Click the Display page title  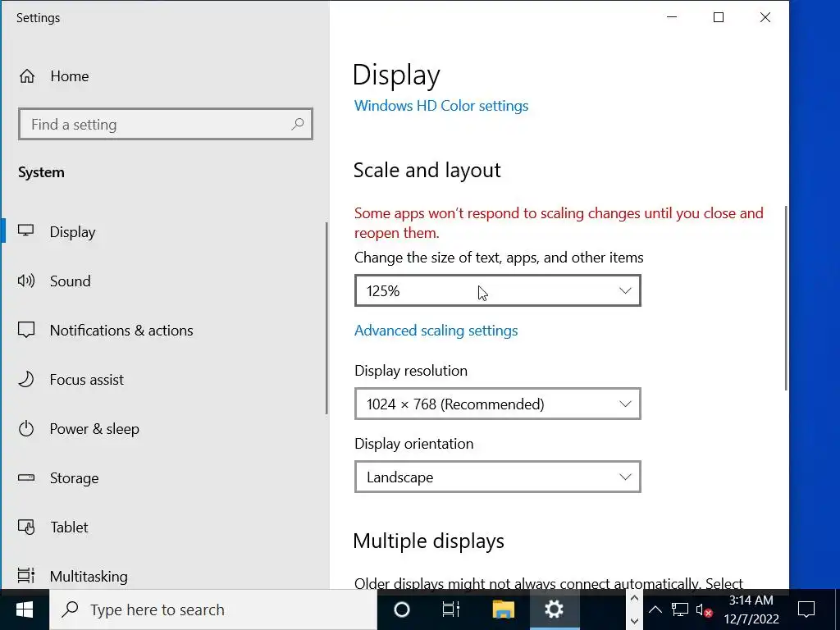[396, 75]
